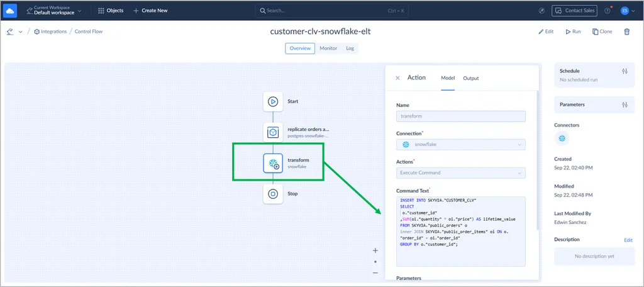Click the 'No description yet' box
The width and height of the screenshot is (644, 287).
(x=594, y=256)
